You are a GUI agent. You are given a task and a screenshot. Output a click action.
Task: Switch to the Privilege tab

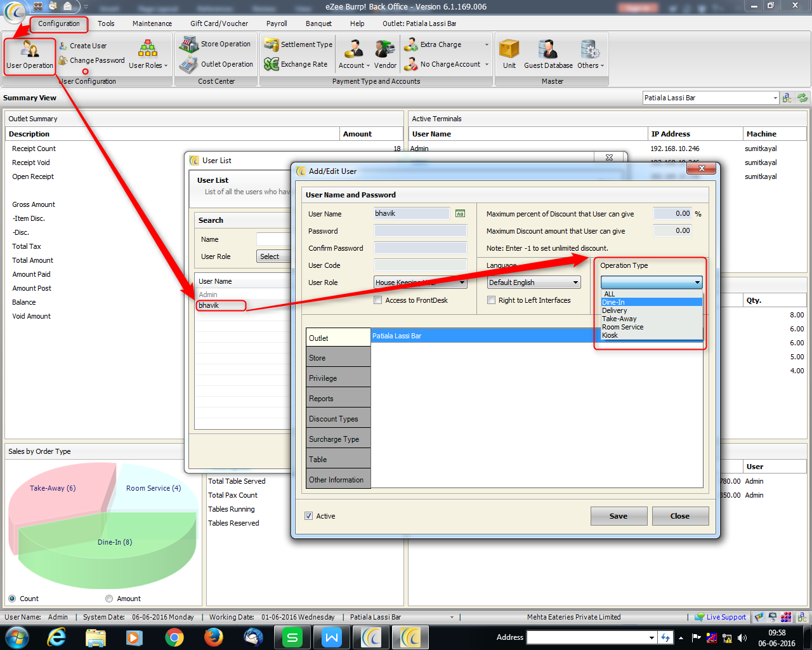coord(338,378)
